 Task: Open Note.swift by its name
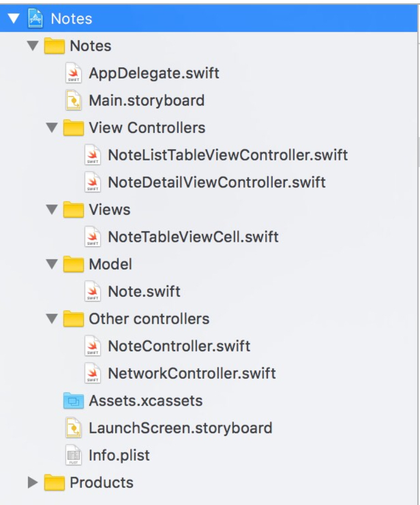pyautogui.click(x=144, y=291)
